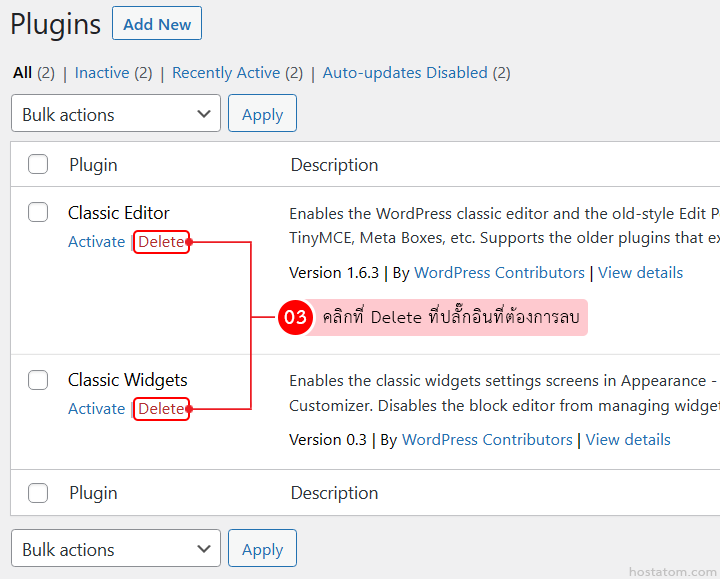The width and height of the screenshot is (720, 579).
Task: Toggle the select-all checkbox in table footer
Action: point(38,493)
